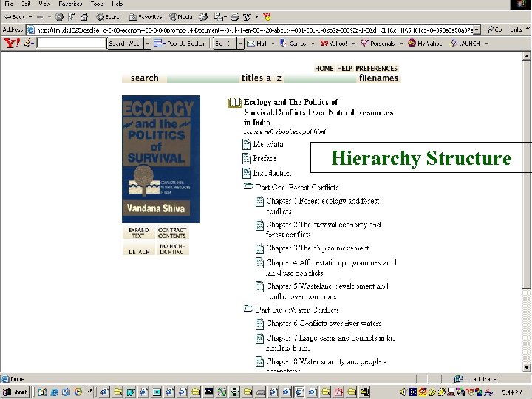532x399 pixels.
Task: Open Chapter 4 Afforestation programmes document
Action: tap(259, 262)
